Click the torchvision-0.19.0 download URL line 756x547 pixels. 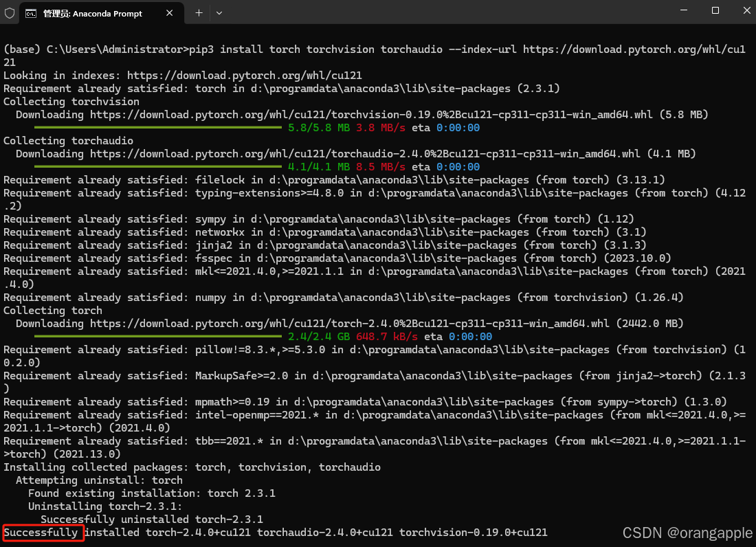tap(362, 115)
